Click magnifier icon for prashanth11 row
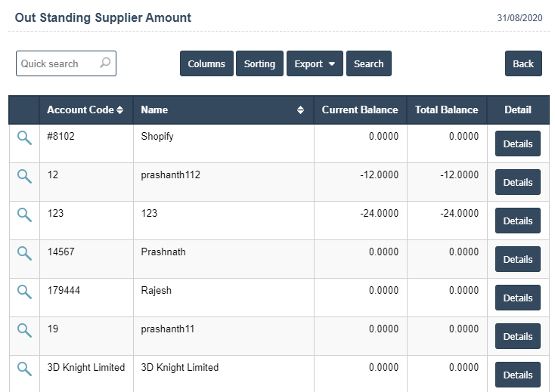 [x=24, y=330]
